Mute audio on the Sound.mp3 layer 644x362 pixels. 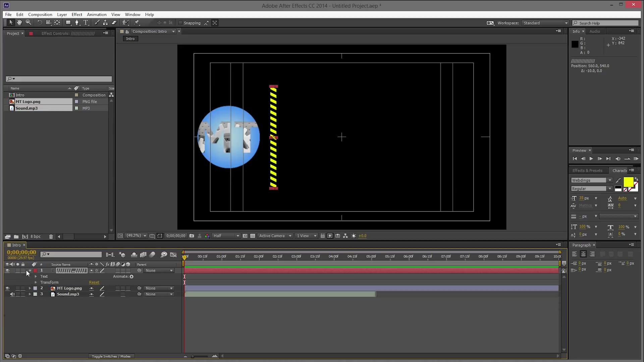(x=12, y=294)
